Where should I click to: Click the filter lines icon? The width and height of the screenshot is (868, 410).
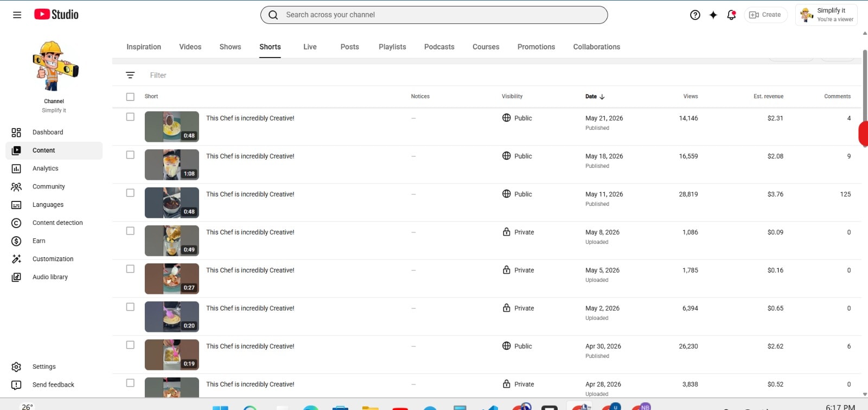point(130,75)
